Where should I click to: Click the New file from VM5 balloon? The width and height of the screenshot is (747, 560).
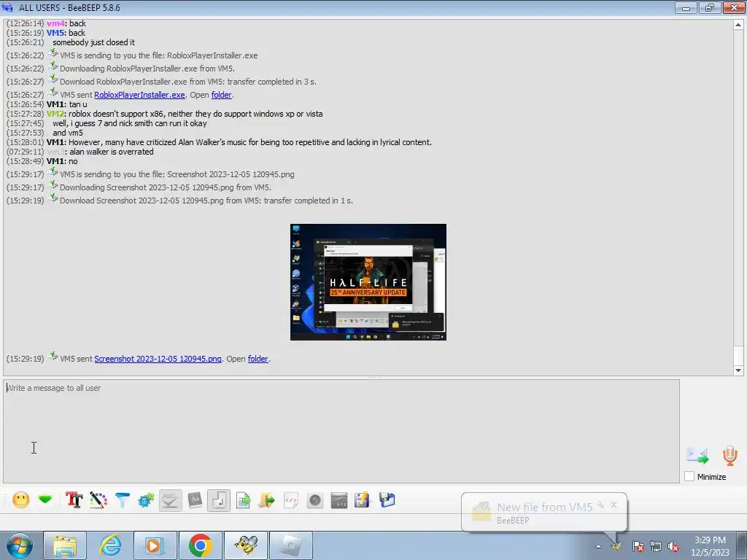coord(544,513)
